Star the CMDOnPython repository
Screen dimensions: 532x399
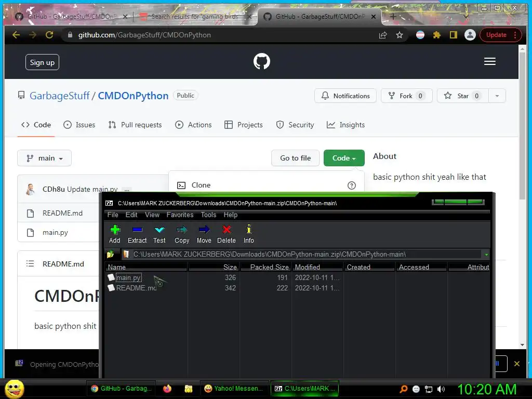click(463, 96)
